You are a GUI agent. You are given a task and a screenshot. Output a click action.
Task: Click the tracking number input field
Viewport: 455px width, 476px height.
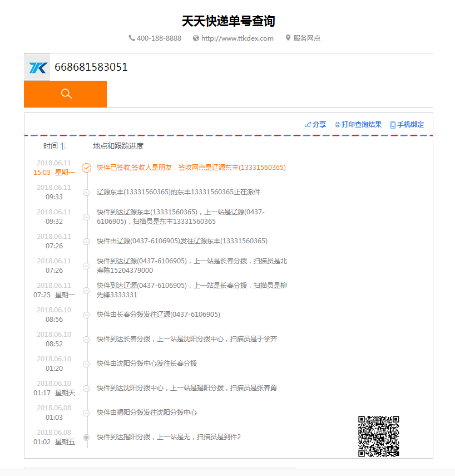[x=241, y=67]
